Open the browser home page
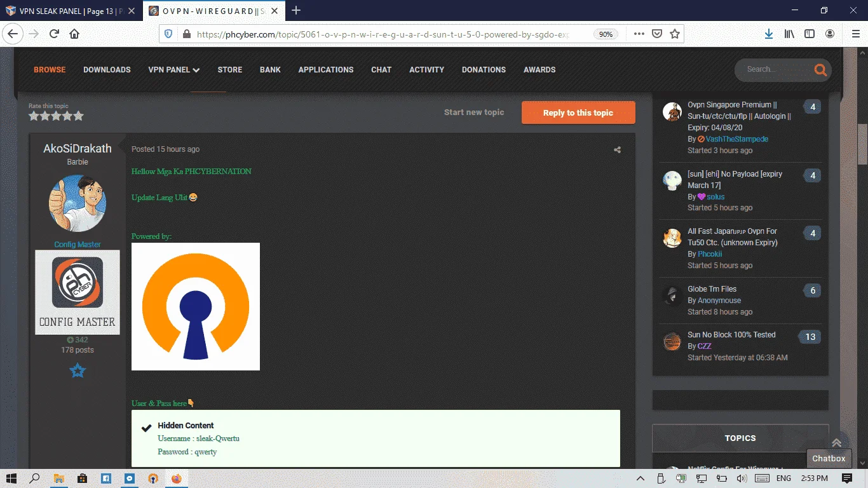This screenshot has width=868, height=488. pyautogui.click(x=74, y=34)
